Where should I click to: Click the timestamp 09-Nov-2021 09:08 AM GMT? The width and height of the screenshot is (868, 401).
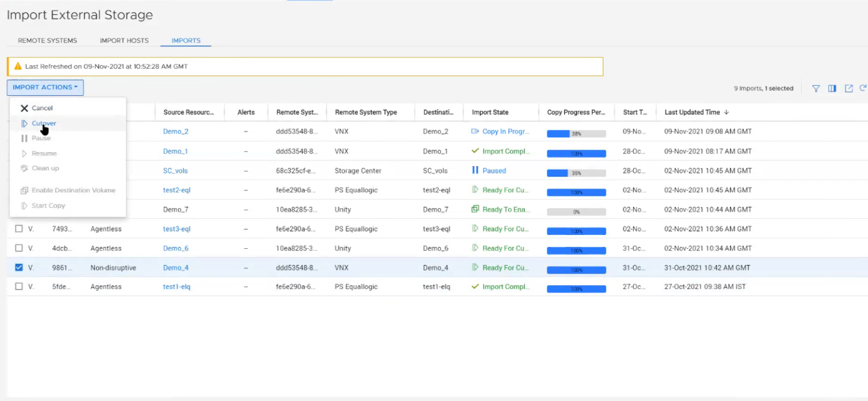point(708,132)
